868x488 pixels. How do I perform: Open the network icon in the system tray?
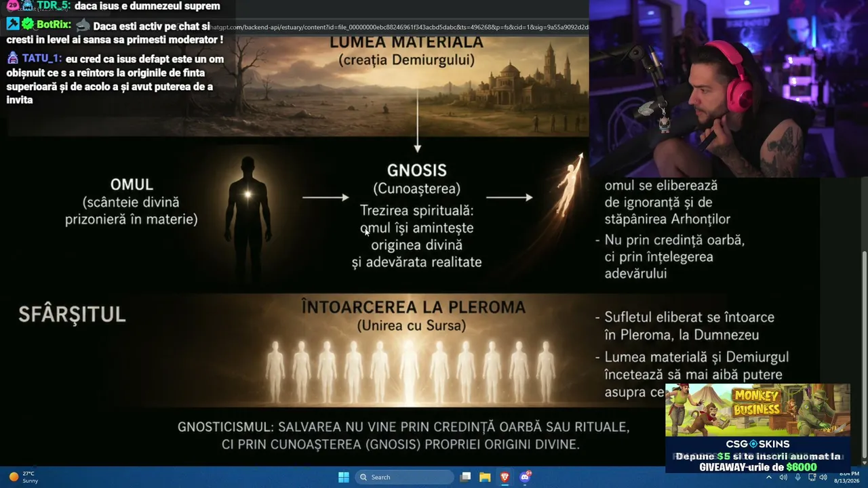812,477
